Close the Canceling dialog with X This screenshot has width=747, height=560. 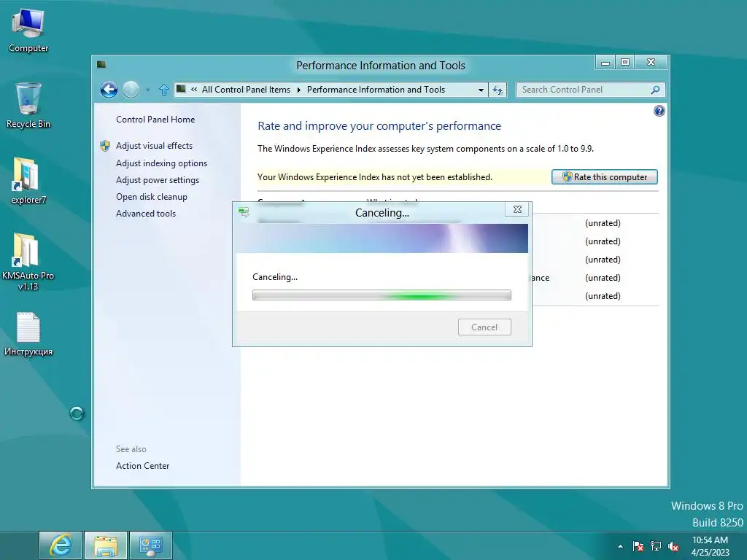pyautogui.click(x=517, y=209)
